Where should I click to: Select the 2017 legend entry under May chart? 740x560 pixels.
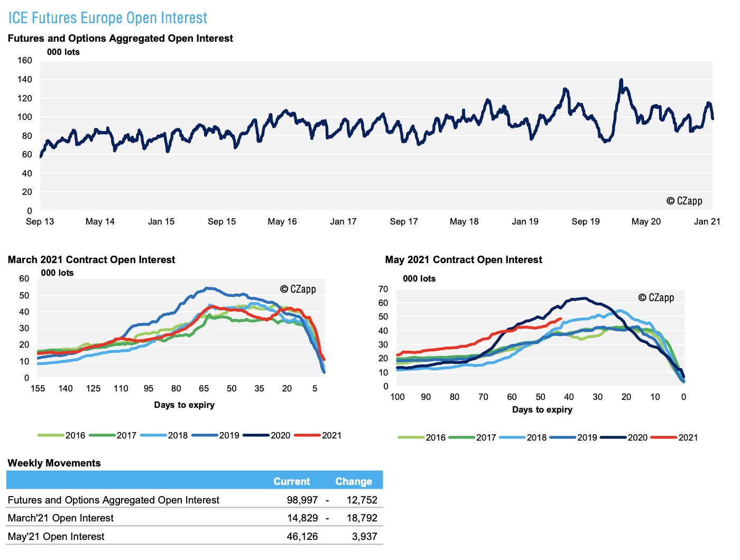pos(473,437)
